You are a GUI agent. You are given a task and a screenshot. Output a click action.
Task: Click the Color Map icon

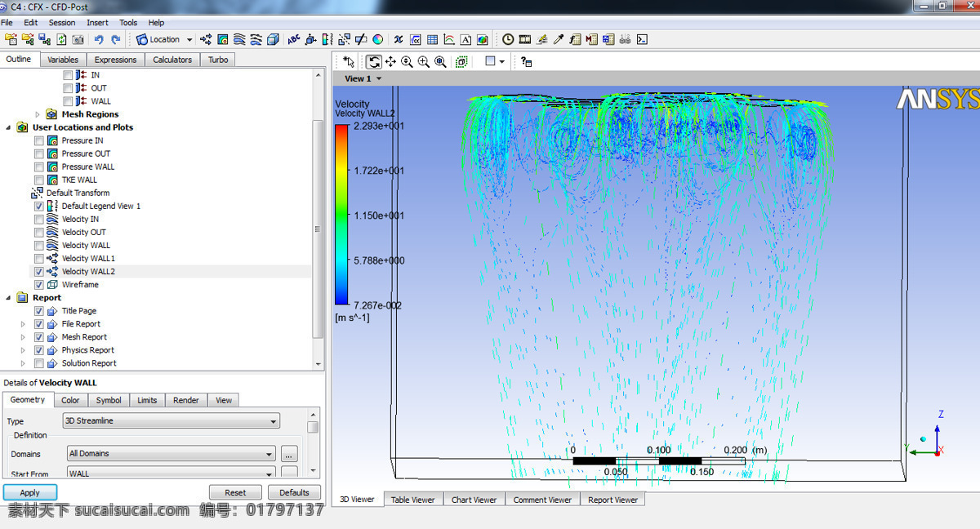378,39
